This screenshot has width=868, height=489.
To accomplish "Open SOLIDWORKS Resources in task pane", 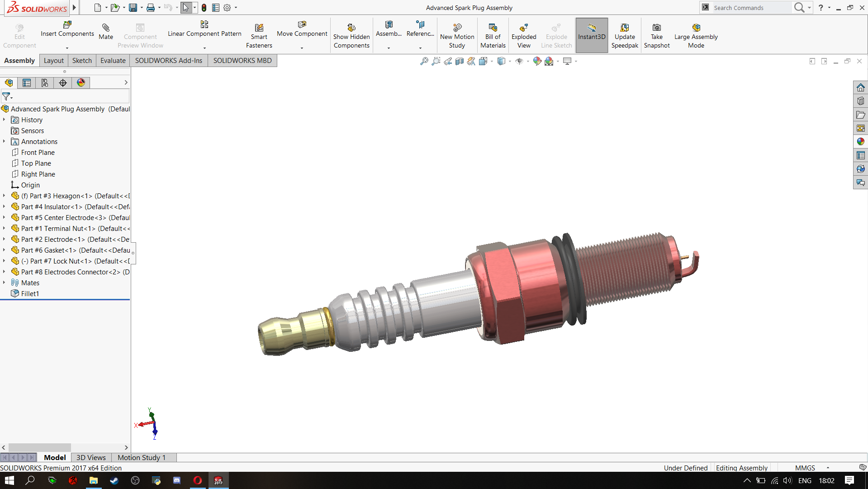I will [x=860, y=87].
